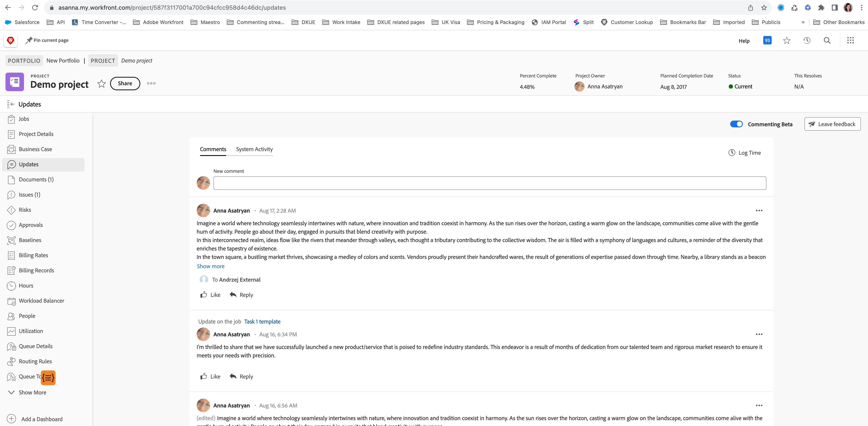Expand comment text with Show more
868x426 pixels.
click(x=211, y=266)
